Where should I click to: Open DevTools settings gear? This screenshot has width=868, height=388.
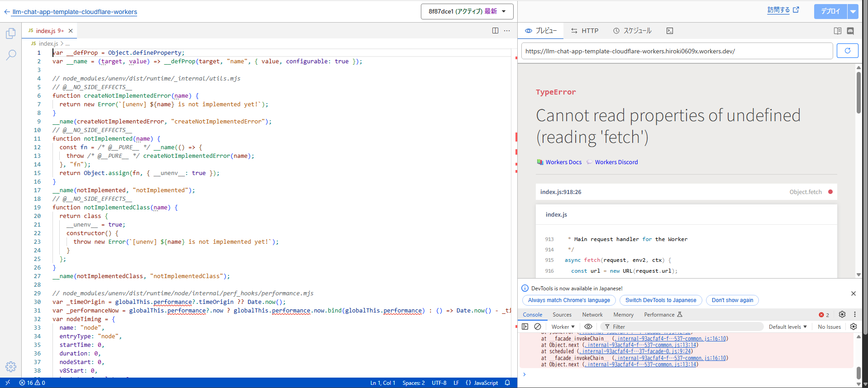tap(842, 314)
